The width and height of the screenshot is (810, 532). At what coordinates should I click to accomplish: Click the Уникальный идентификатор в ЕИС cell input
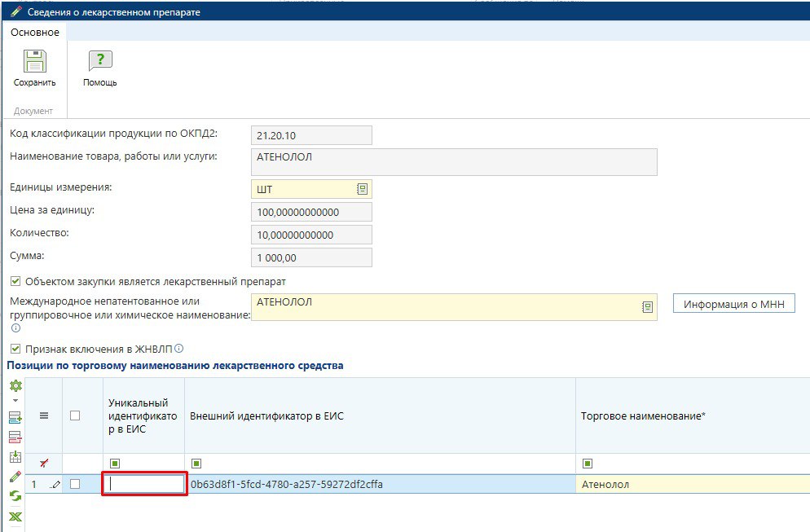point(145,485)
